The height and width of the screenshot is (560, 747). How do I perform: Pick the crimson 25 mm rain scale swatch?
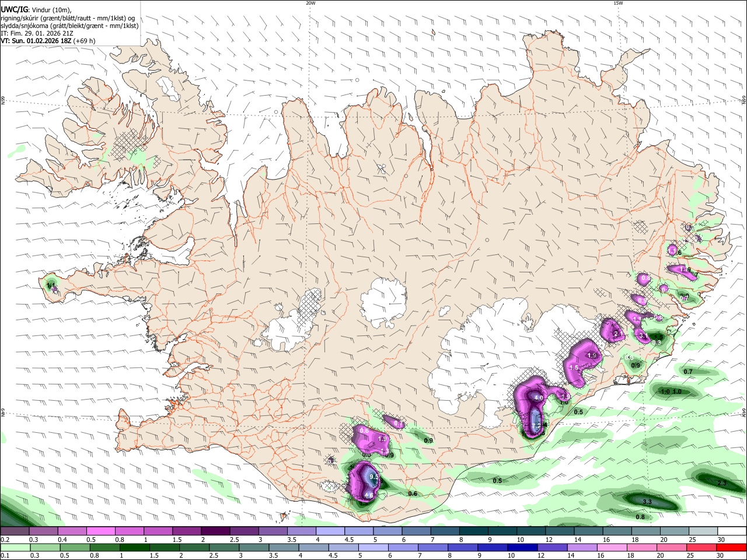(702, 547)
